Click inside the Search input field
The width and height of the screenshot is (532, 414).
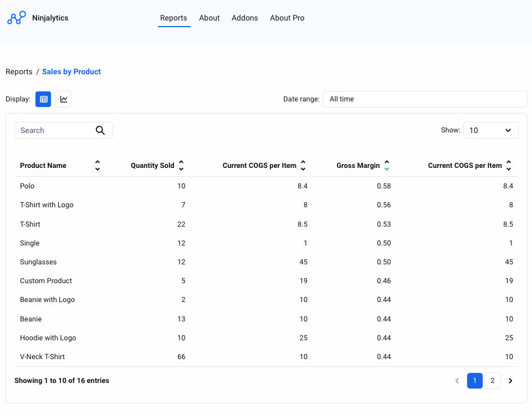click(x=55, y=130)
